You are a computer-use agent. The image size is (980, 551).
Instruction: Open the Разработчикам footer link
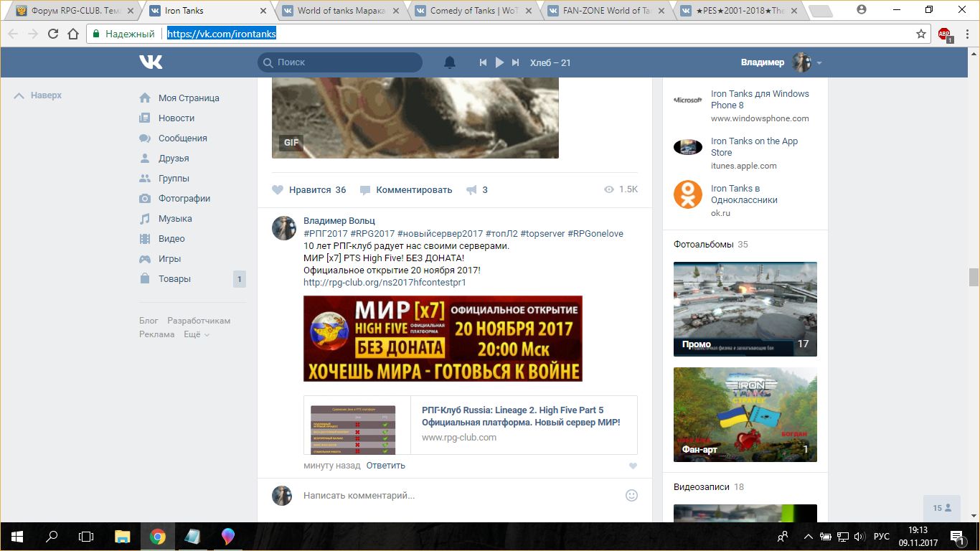(199, 321)
